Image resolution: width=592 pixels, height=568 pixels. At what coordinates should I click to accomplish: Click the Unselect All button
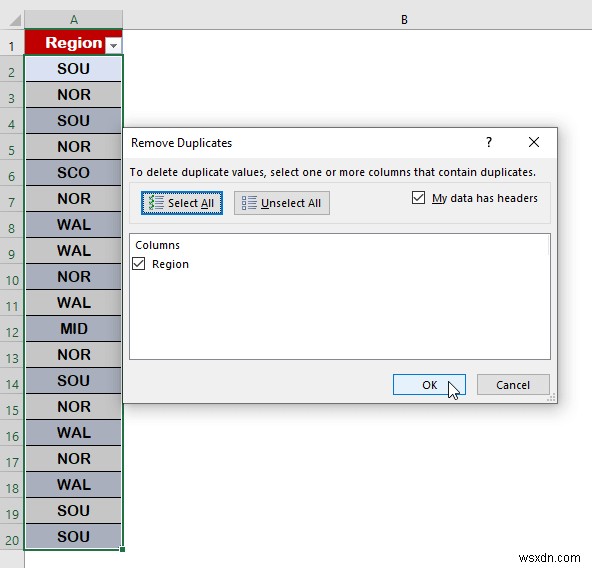tap(282, 203)
